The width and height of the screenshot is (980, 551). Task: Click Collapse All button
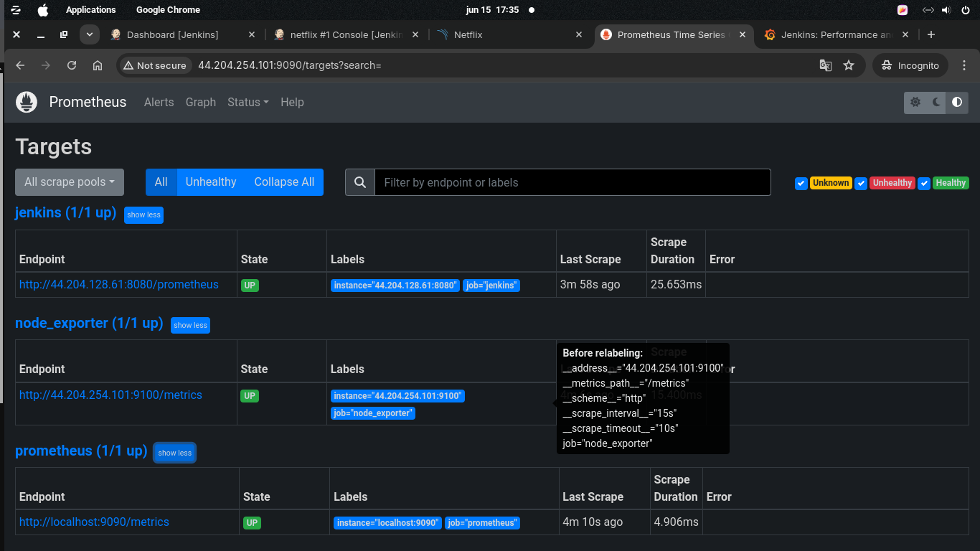tap(284, 182)
